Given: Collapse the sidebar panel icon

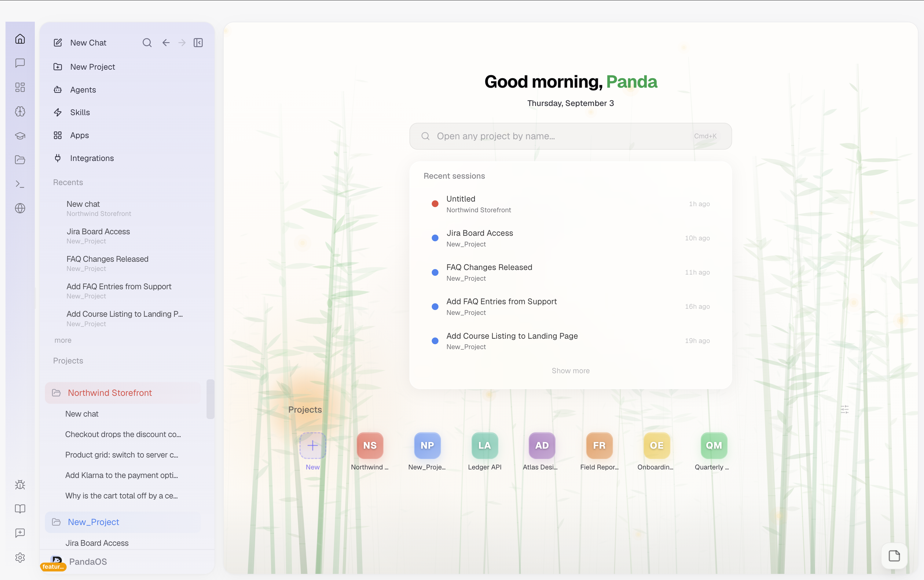Looking at the screenshot, I should coord(198,42).
